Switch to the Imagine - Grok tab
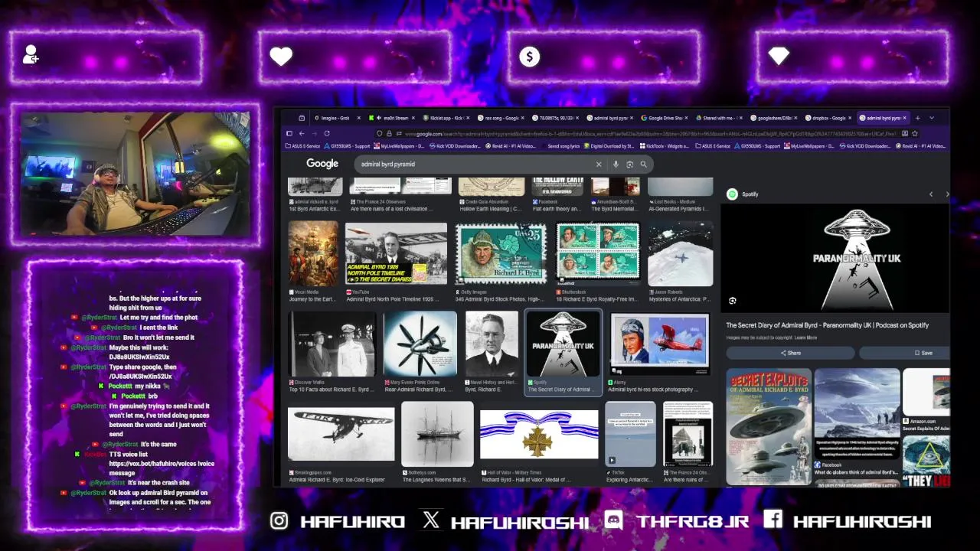This screenshot has height=551, width=980. pos(335,118)
